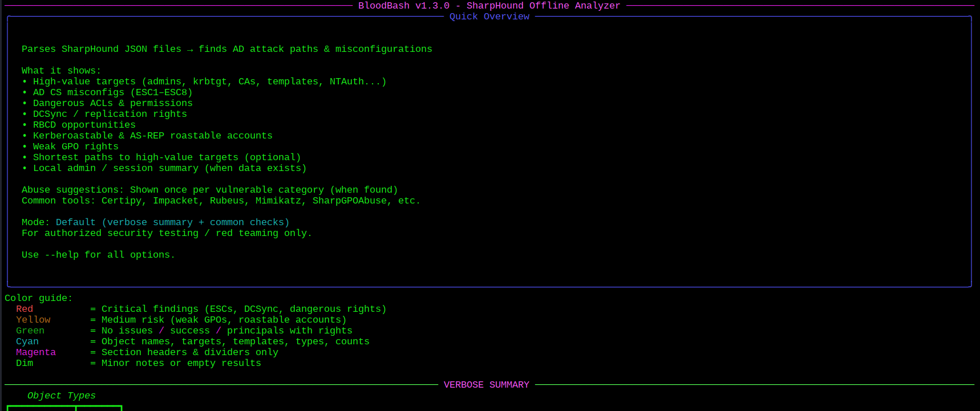The height and width of the screenshot is (411, 980).
Task: Select the 'Weak GPO rights' bullet
Action: (x=70, y=147)
